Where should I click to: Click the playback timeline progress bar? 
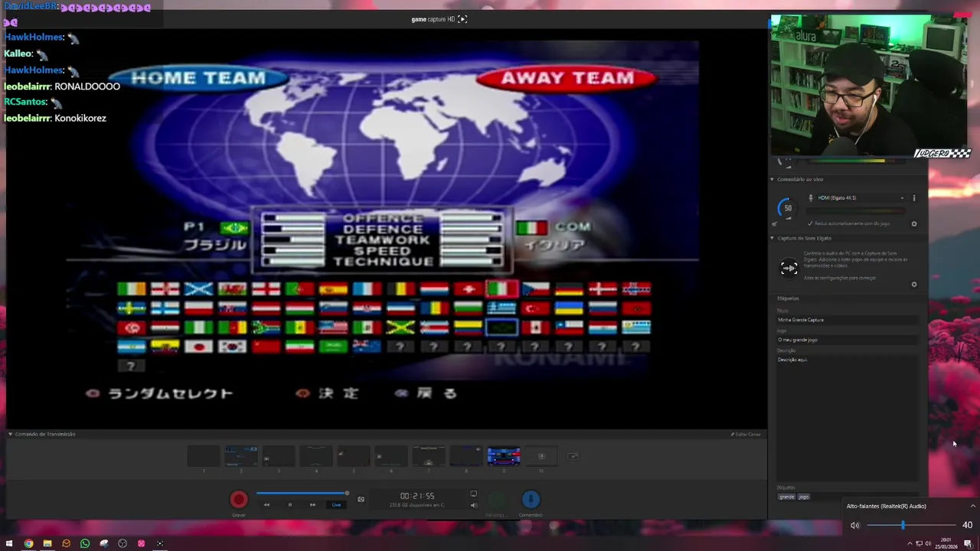tap(302, 494)
